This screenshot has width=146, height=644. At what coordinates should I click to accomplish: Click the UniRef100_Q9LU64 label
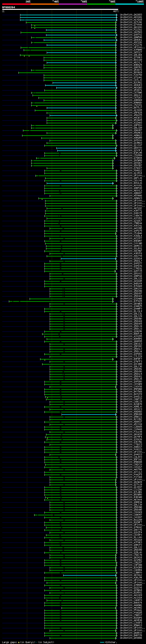[131, 55]
